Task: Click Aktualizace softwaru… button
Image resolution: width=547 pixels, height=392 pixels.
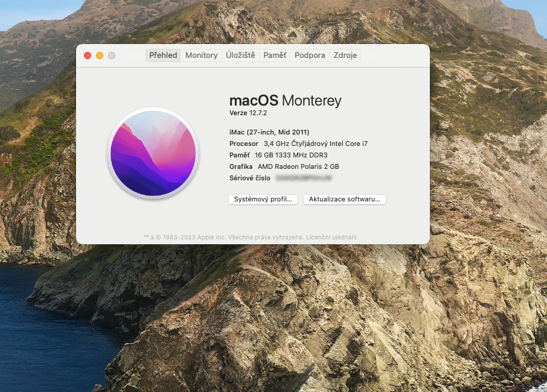Action: 345,199
